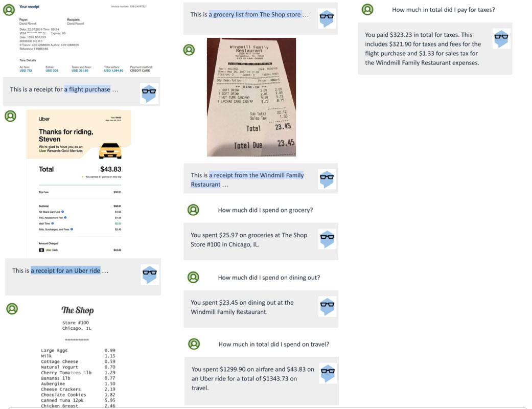Open the Uber 'Thanks for riding, Steven' receipt image
The width and height of the screenshot is (532, 409).
pos(79,184)
